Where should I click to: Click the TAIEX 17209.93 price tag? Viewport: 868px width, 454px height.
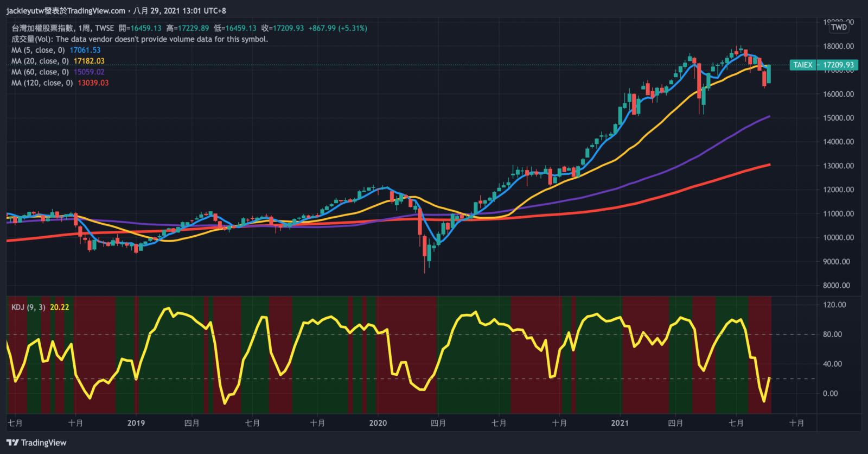coord(824,65)
